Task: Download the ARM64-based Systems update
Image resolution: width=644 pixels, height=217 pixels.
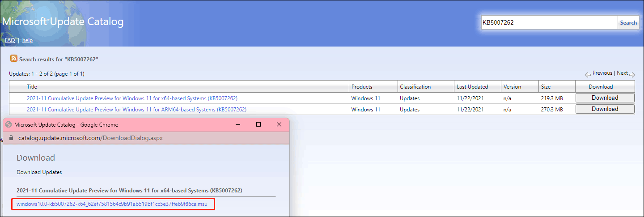Action: click(x=605, y=109)
